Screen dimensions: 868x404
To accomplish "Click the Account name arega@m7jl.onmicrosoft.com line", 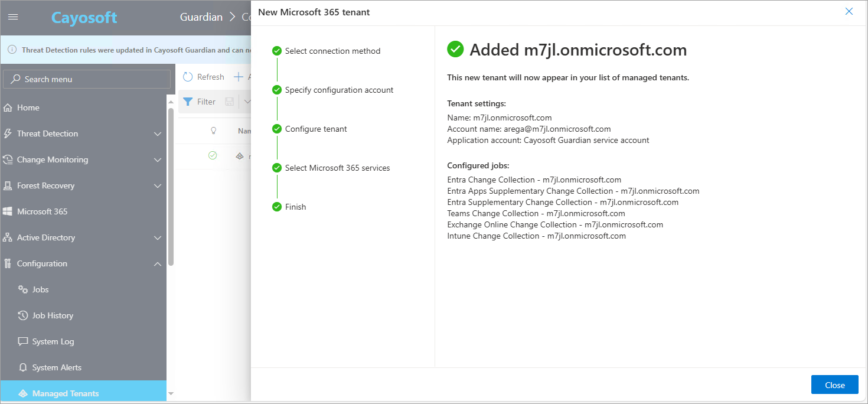I will tap(529, 129).
